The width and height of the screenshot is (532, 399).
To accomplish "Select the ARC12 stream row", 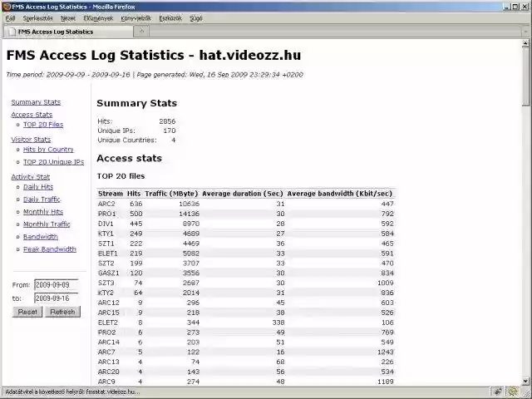I will [x=246, y=303].
